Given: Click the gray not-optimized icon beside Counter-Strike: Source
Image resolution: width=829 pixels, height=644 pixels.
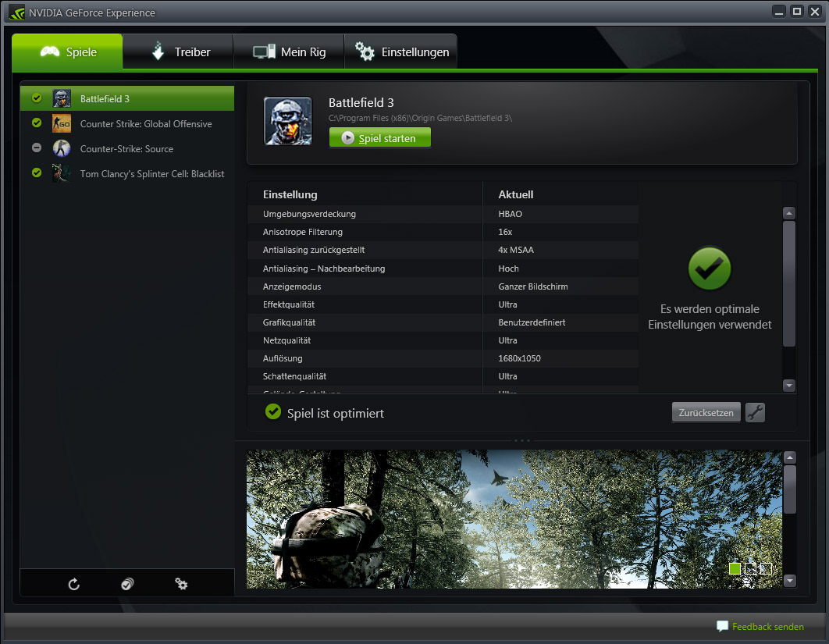Looking at the screenshot, I should pyautogui.click(x=37, y=148).
